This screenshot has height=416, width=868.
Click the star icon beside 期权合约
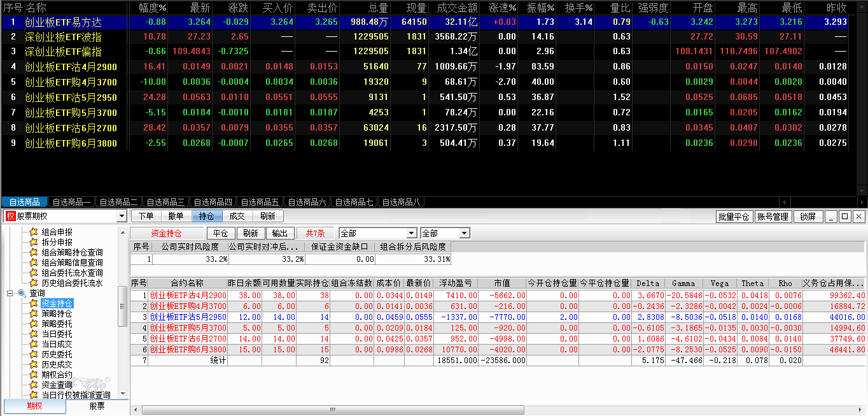pyautogui.click(x=34, y=375)
